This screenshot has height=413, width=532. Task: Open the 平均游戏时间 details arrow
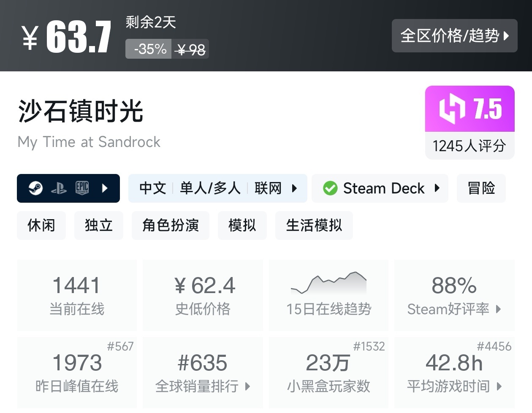point(499,386)
